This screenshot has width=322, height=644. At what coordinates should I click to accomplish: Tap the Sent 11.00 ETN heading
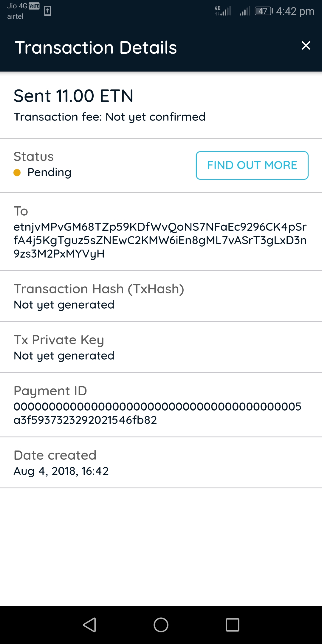[74, 96]
